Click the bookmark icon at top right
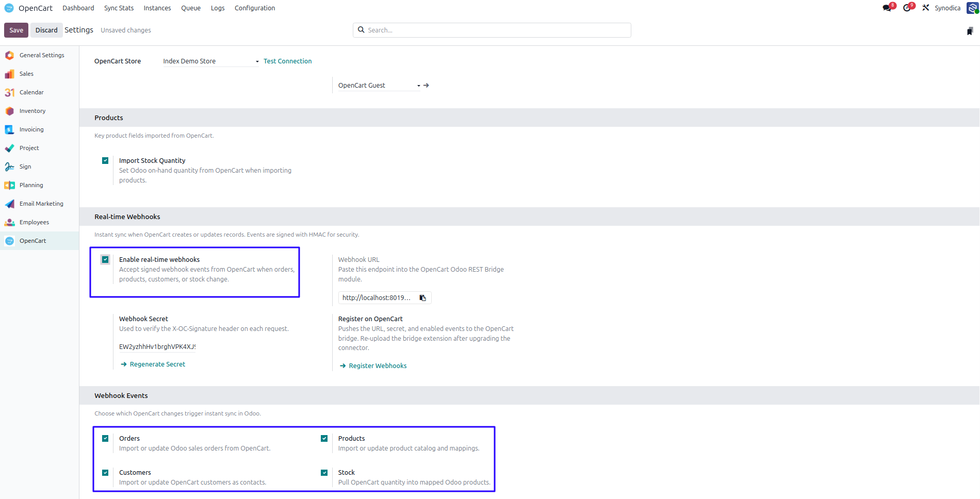This screenshot has width=980, height=499. (970, 31)
